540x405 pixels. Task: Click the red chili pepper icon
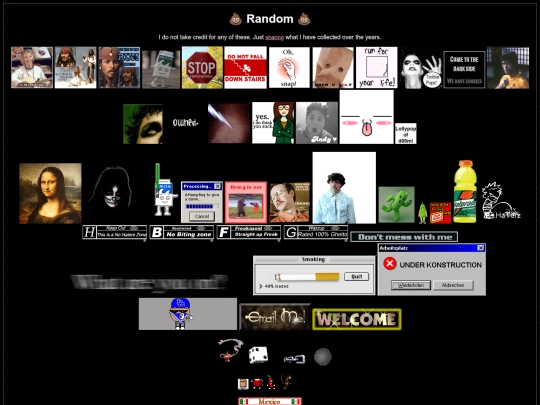(271, 382)
